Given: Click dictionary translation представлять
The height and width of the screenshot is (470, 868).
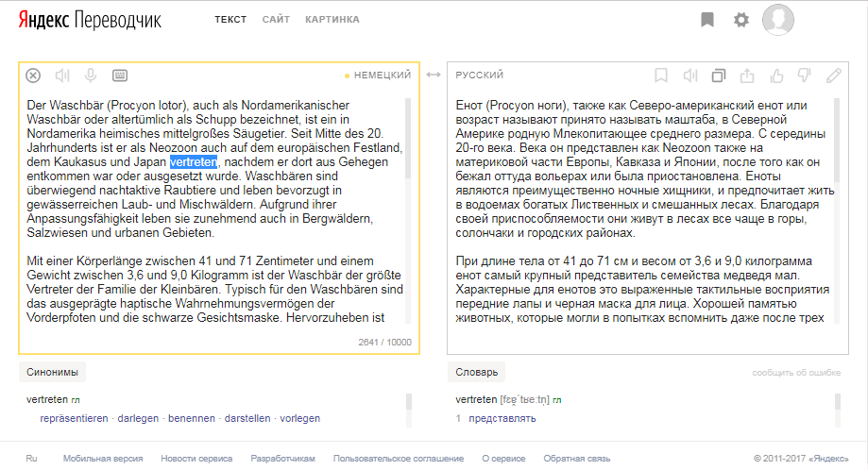Looking at the screenshot, I should coord(502,419).
